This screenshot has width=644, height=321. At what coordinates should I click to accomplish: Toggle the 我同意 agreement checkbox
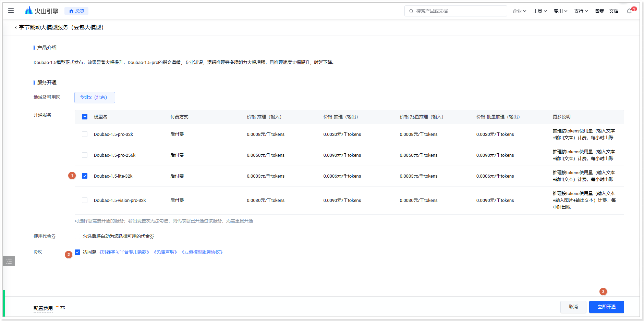pos(77,252)
